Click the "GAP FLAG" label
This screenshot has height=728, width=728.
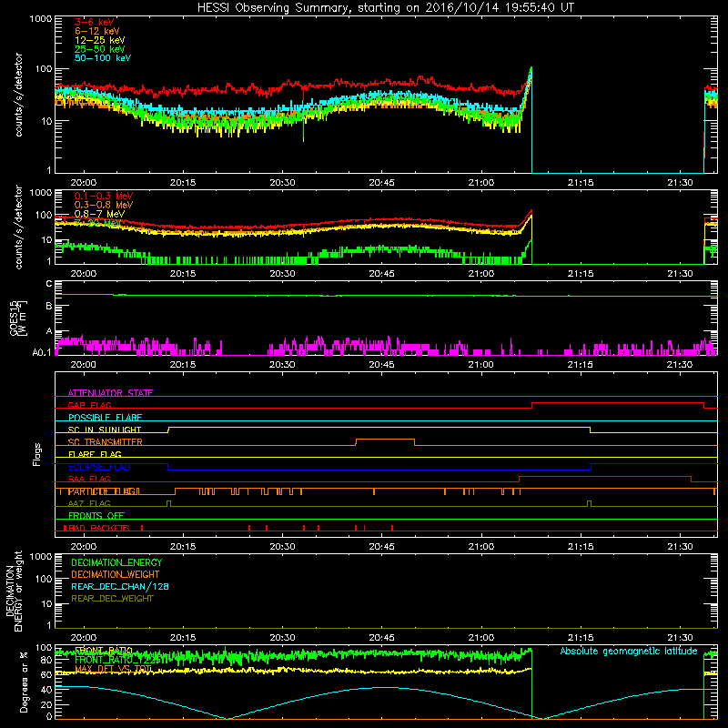point(89,405)
